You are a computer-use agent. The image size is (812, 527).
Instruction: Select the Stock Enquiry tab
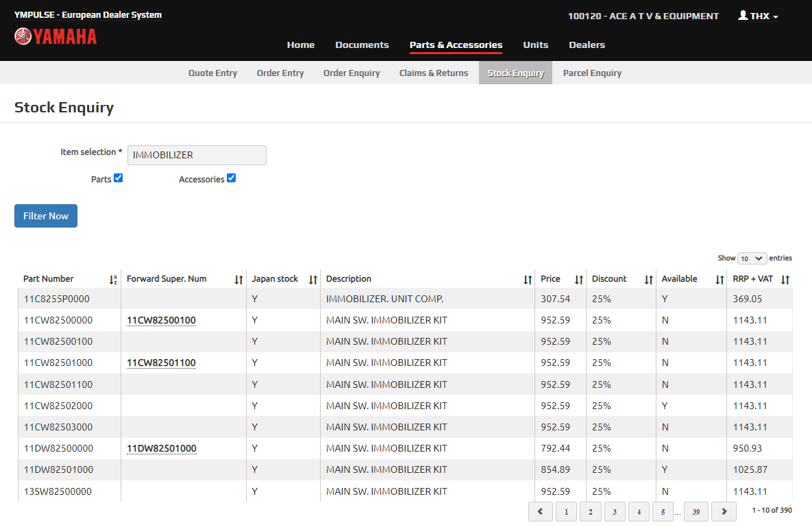[516, 73]
